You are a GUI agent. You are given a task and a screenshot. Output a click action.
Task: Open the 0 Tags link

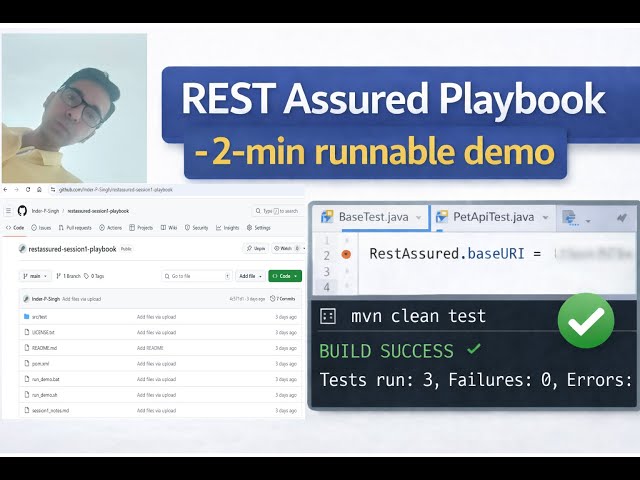coord(94,276)
